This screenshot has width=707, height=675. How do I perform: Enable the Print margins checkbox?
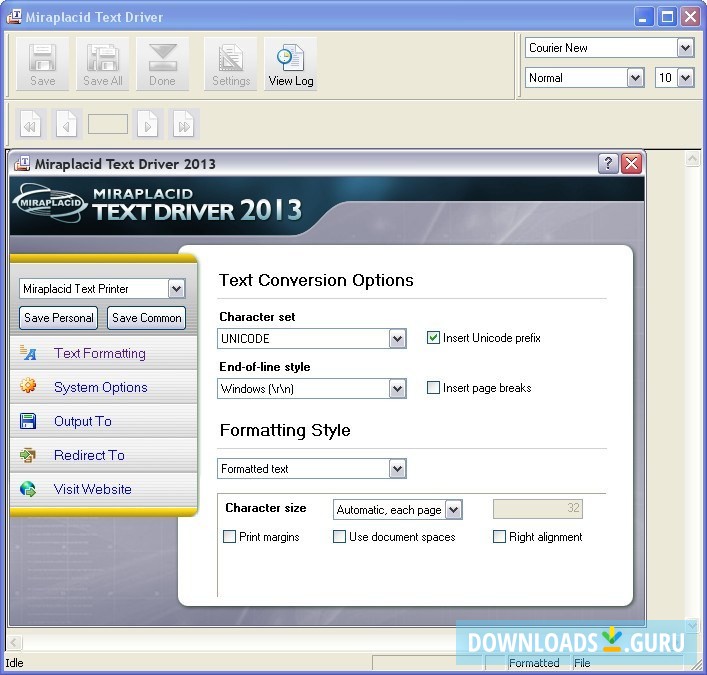click(230, 537)
